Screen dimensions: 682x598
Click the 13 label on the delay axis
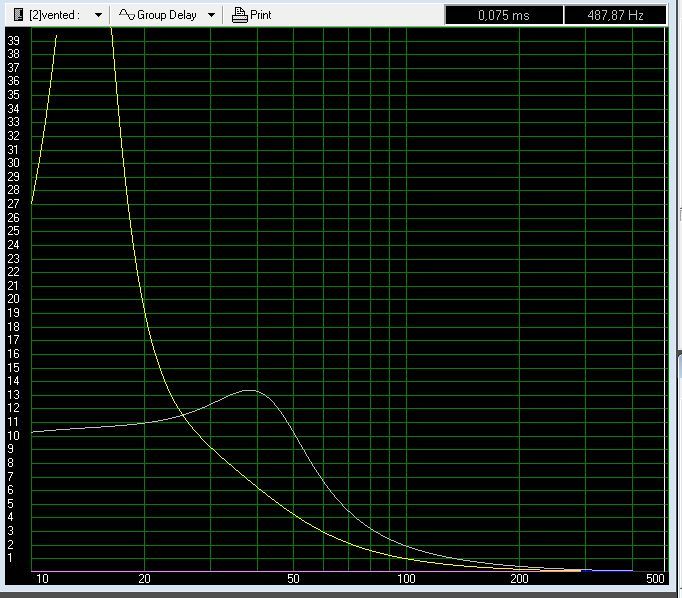(x=13, y=394)
